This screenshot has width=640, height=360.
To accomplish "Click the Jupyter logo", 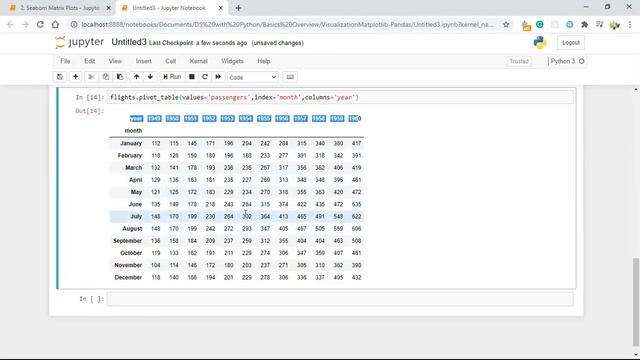I will click(x=80, y=42).
